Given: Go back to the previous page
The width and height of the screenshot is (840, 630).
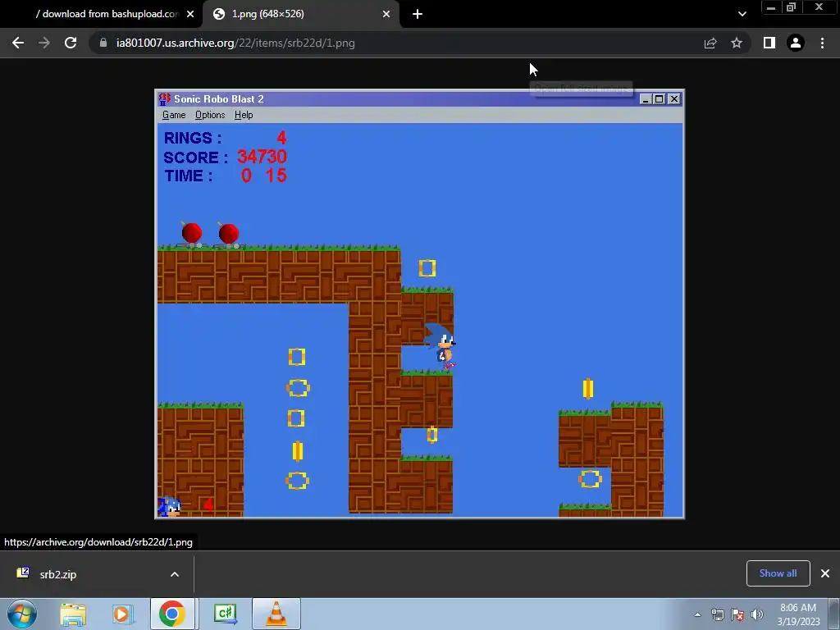Looking at the screenshot, I should [x=18, y=43].
